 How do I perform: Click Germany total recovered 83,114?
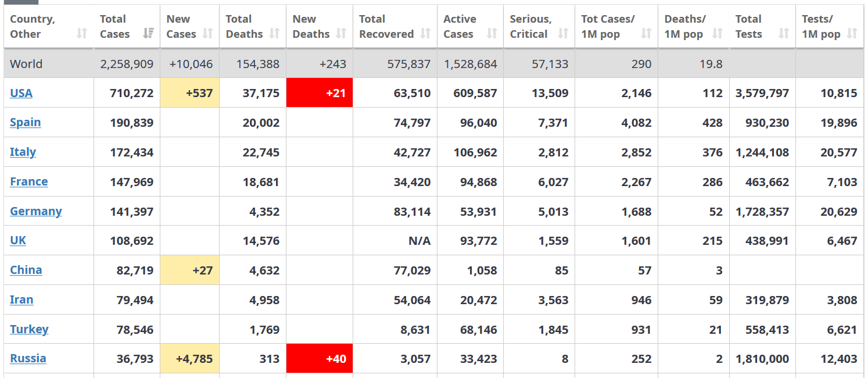(x=412, y=212)
